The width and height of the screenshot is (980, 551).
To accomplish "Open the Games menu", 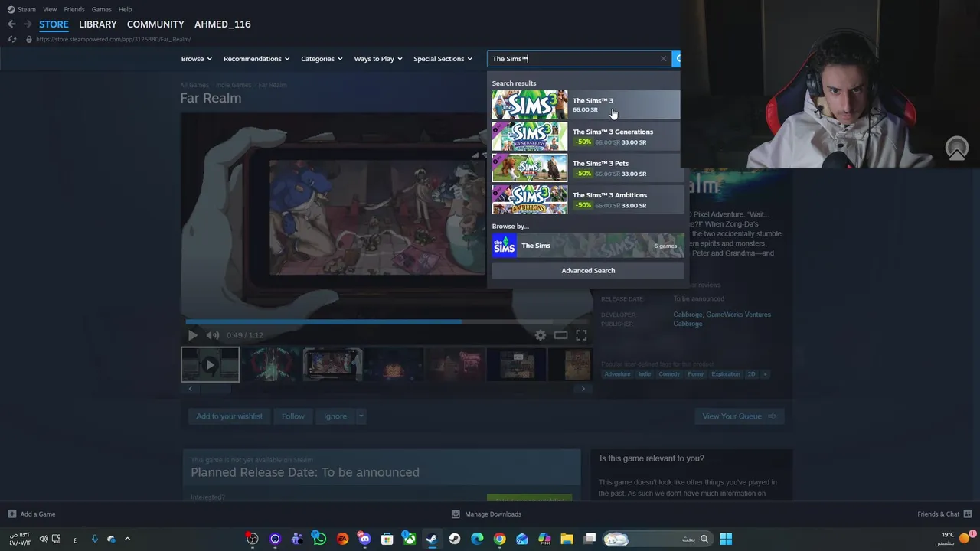I will 102,9.
